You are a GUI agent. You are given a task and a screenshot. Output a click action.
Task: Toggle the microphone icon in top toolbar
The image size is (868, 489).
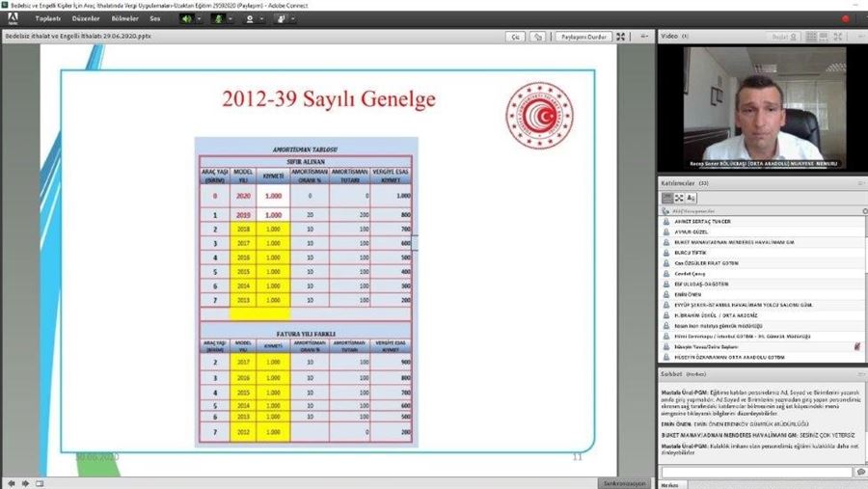click(218, 18)
